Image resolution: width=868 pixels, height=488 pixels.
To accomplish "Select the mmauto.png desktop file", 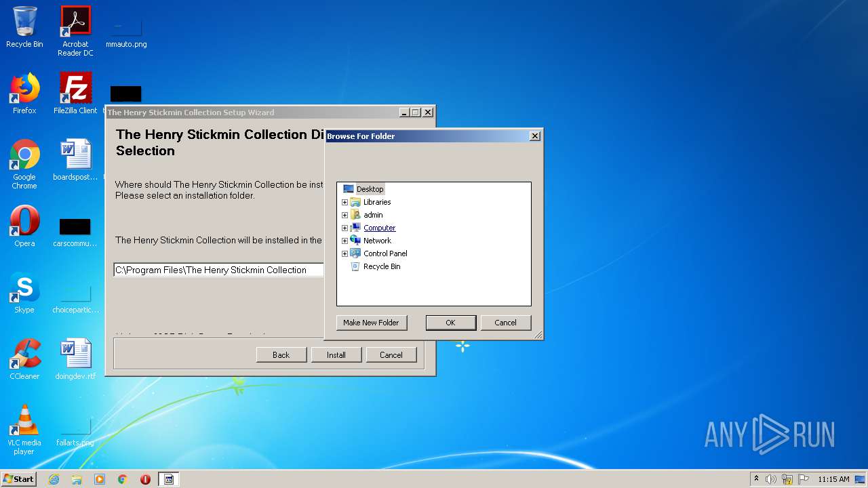I will click(x=126, y=31).
